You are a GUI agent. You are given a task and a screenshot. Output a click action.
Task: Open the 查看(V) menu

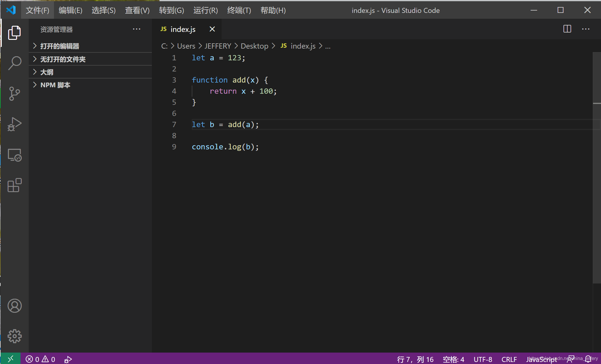point(137,10)
